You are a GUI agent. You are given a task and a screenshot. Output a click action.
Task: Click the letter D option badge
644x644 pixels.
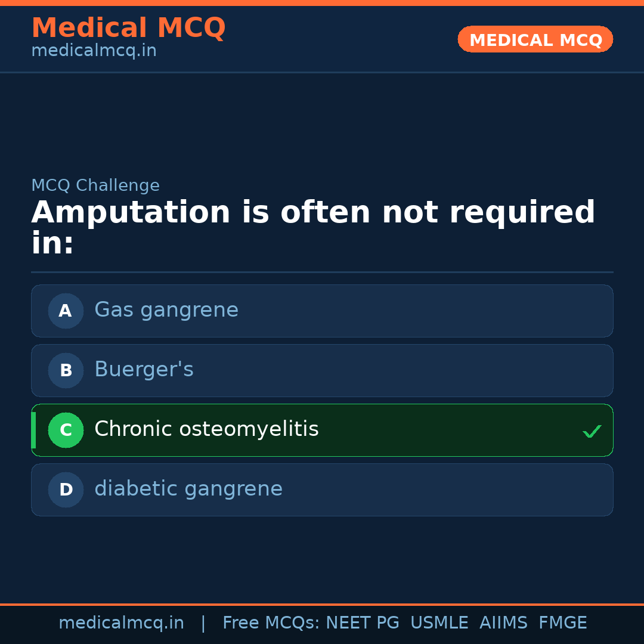coord(66,490)
